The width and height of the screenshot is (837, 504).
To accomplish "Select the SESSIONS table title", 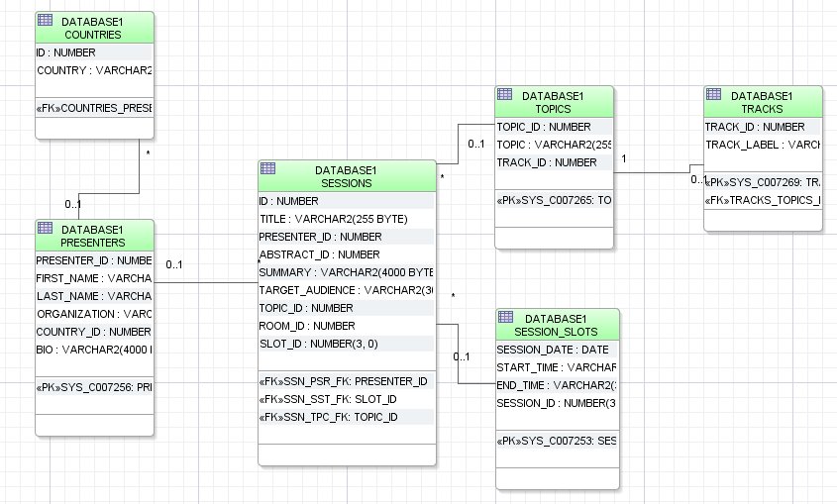I will pyautogui.click(x=346, y=183).
